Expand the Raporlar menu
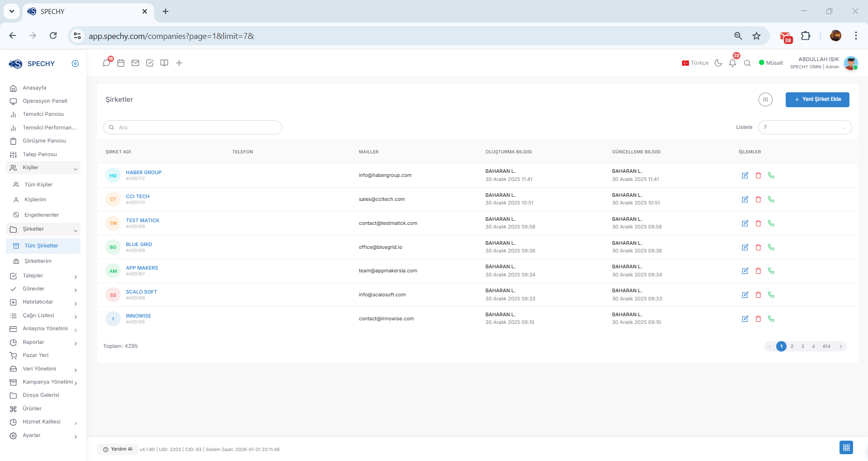Screen dimensions: 868x461 (43, 342)
